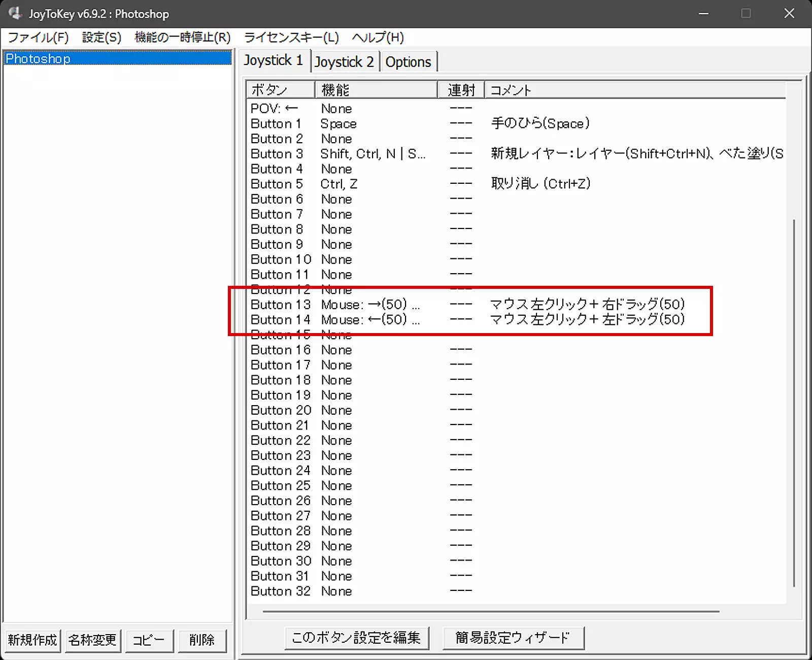Click the コメント column header
Image resolution: width=812 pixels, height=660 pixels.
pyautogui.click(x=635, y=90)
